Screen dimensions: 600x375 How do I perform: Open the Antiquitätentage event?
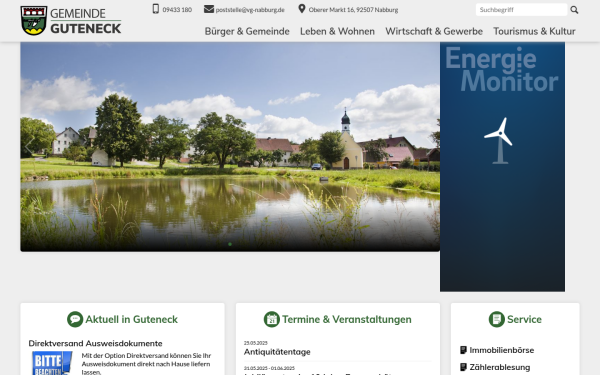pyautogui.click(x=277, y=352)
